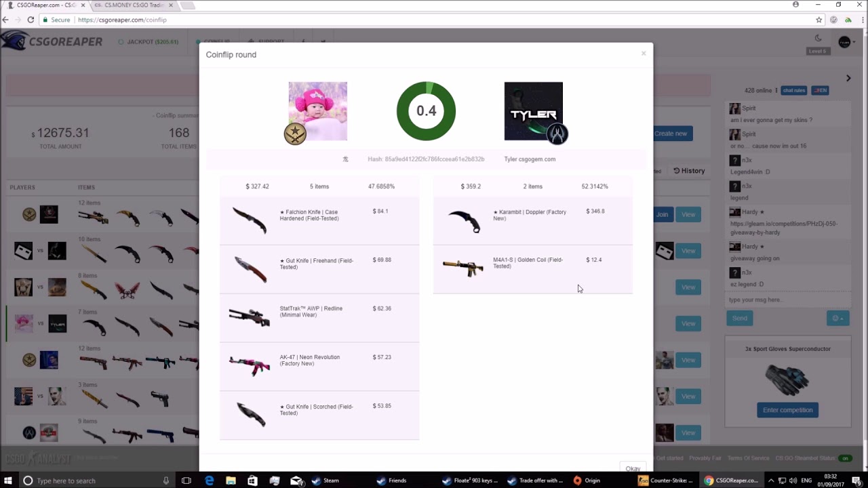868x488 pixels.
Task: Join the 12-item coinflip game
Action: click(x=662, y=214)
